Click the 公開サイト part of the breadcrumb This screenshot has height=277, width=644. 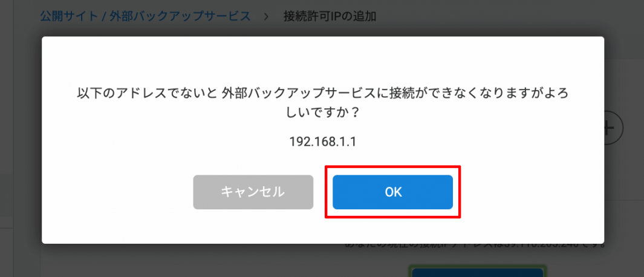point(68,16)
